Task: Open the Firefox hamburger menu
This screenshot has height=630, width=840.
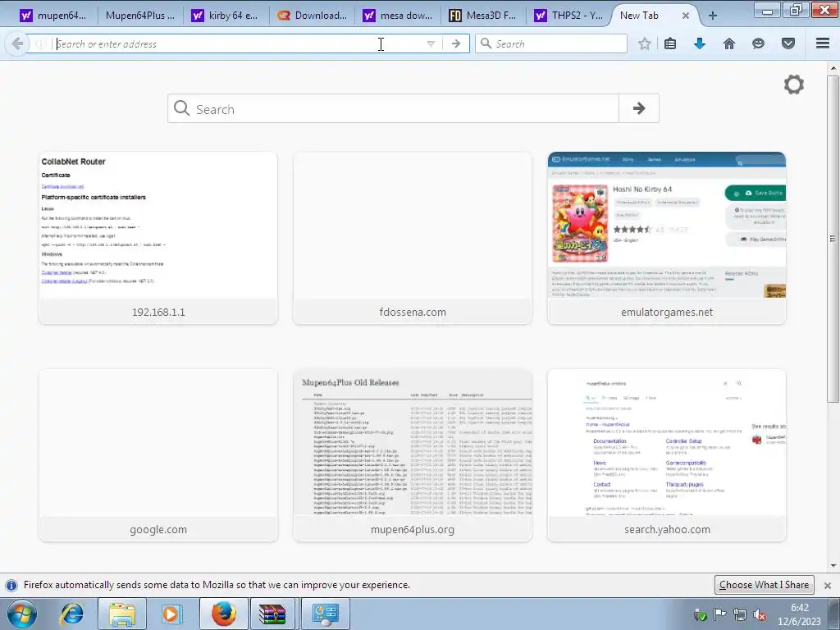Action: (823, 43)
